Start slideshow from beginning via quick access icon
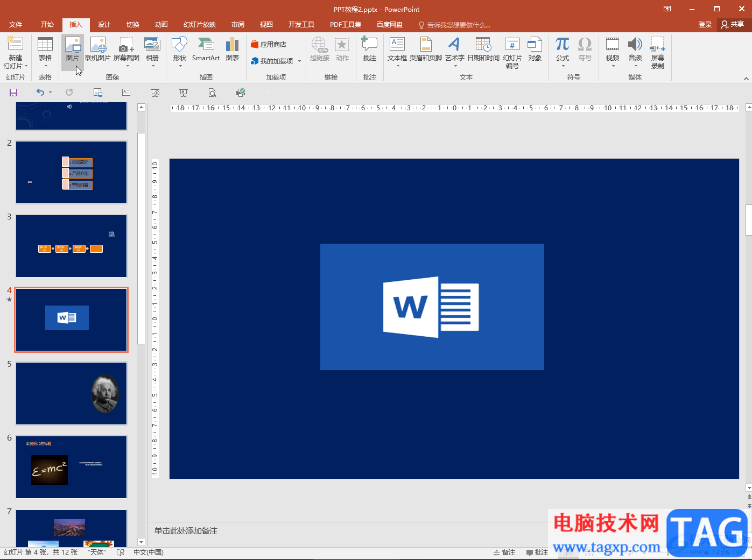Image resolution: width=752 pixels, height=560 pixels. coord(155,93)
